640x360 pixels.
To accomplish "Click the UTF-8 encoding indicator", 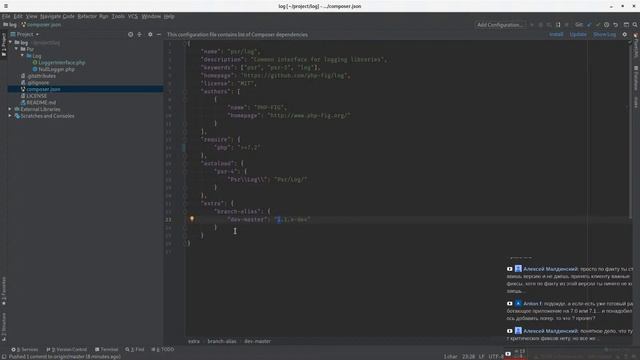I will [496, 356].
